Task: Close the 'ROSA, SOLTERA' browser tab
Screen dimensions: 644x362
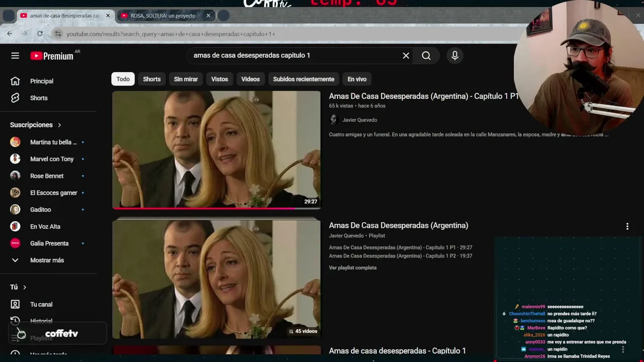Action: (208, 16)
